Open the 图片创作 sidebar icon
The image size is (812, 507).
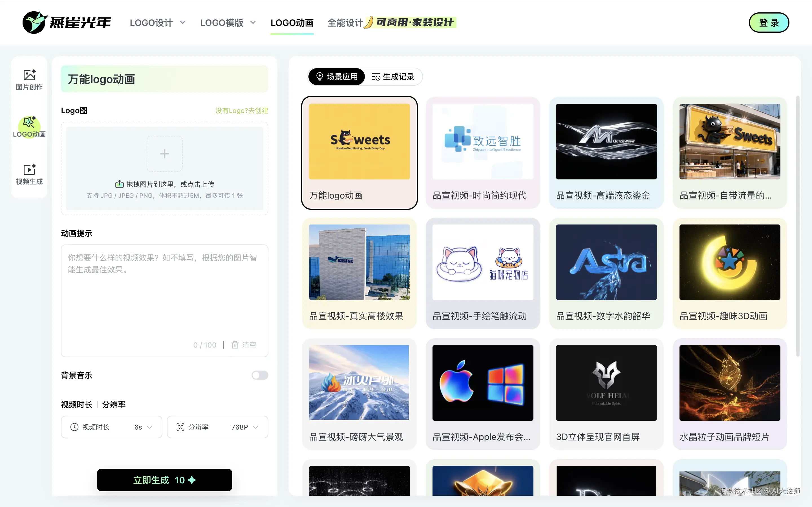pyautogui.click(x=29, y=79)
